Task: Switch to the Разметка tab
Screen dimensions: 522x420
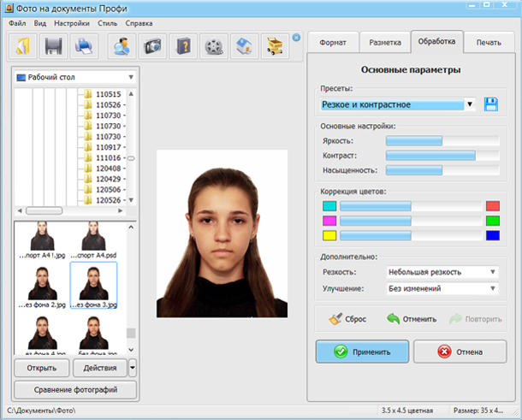Action: 385,42
